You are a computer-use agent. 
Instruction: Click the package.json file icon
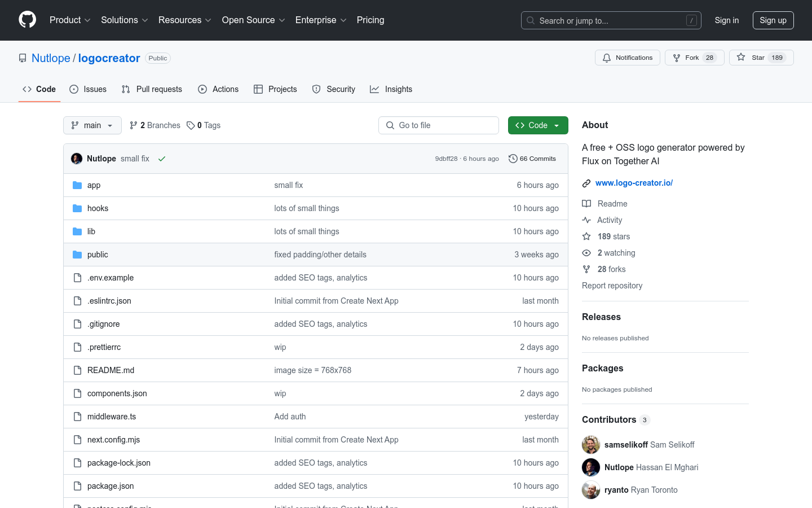77,486
